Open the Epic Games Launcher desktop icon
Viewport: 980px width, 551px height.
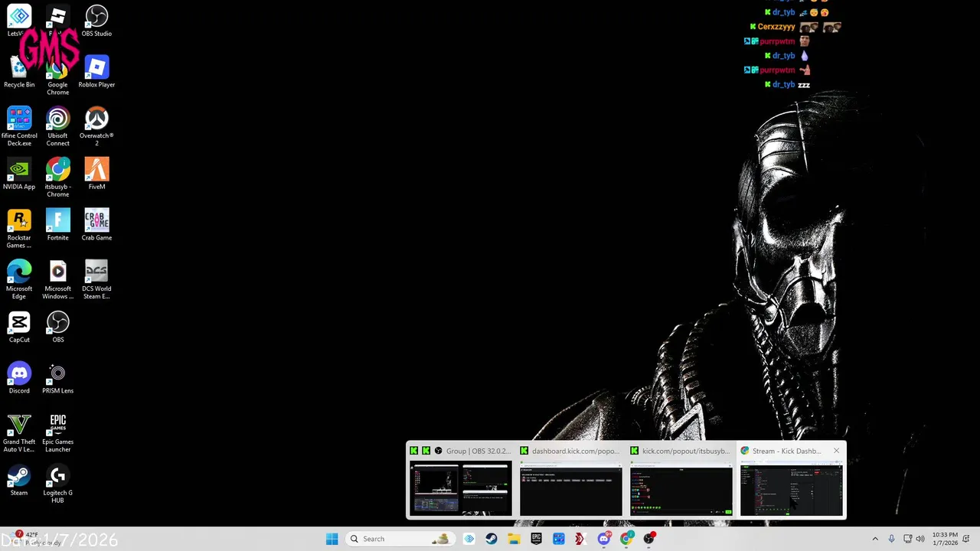[57, 433]
